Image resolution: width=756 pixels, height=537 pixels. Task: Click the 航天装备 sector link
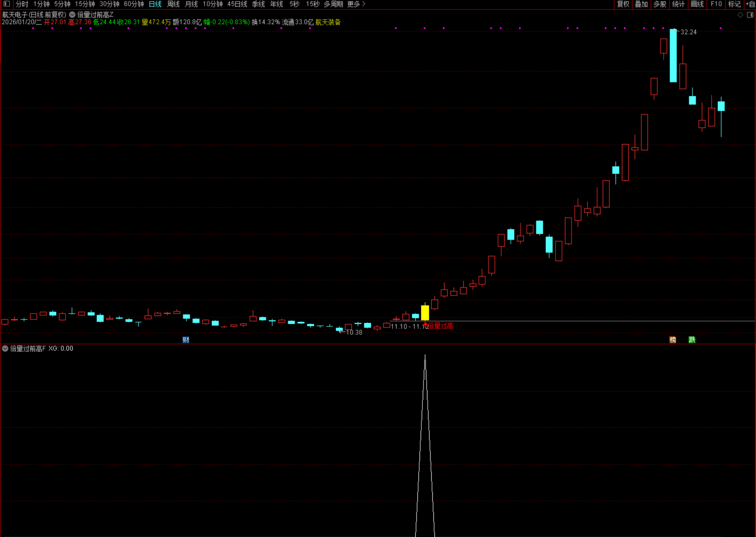pyautogui.click(x=328, y=22)
